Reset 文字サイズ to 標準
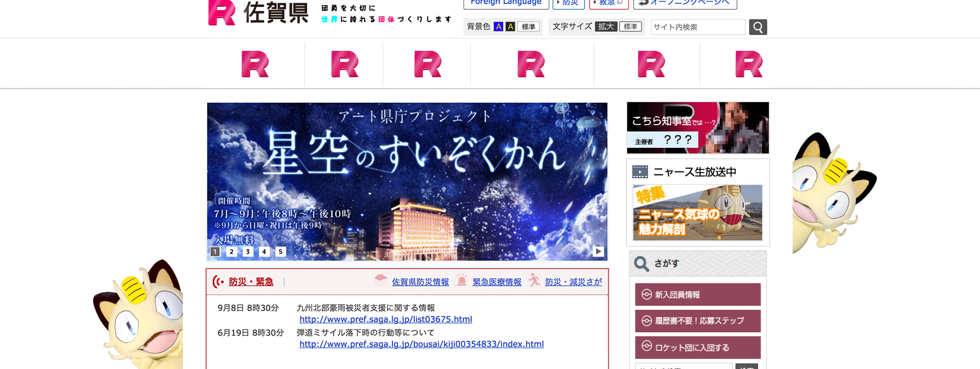This screenshot has height=369, width=980. click(x=631, y=27)
